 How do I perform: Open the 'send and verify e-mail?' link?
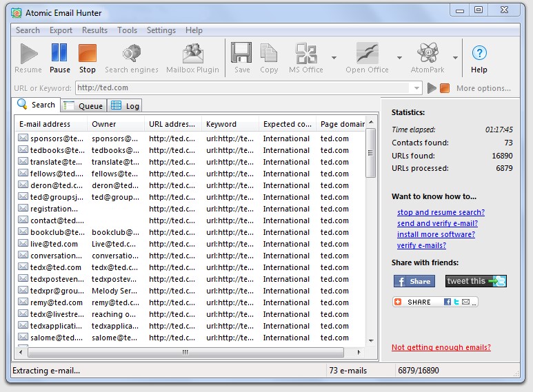tap(437, 223)
